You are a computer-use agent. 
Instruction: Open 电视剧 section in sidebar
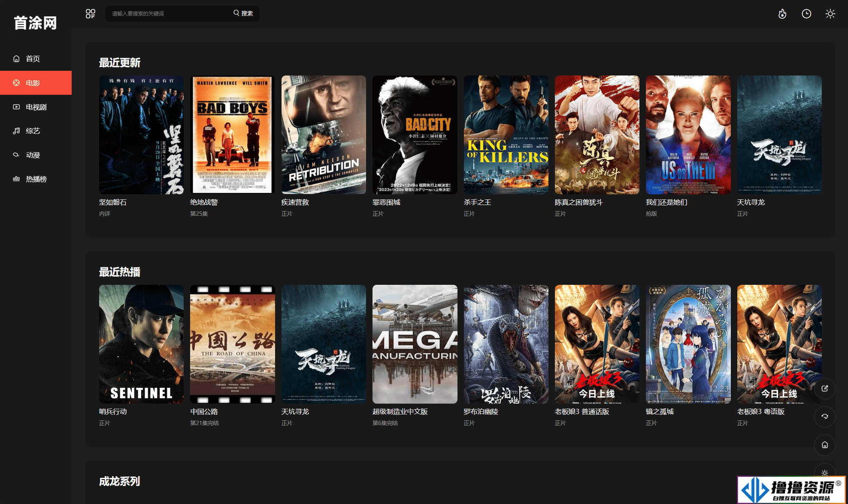tap(36, 107)
